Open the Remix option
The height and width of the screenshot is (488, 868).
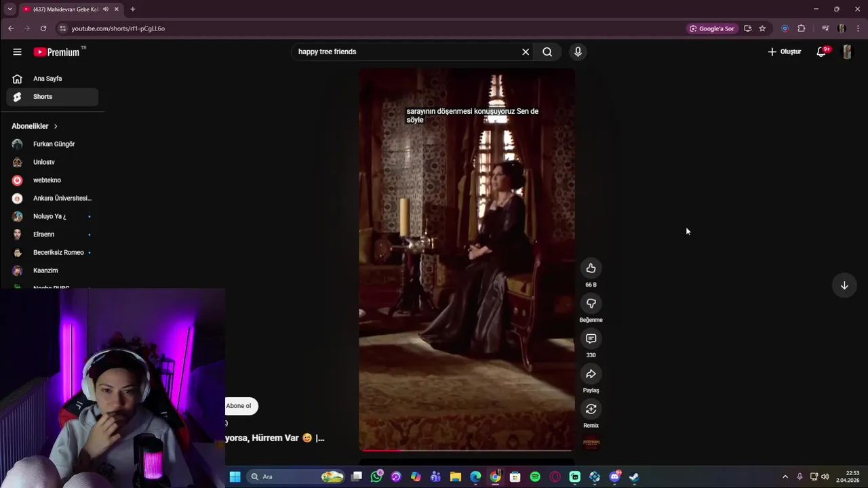591,409
